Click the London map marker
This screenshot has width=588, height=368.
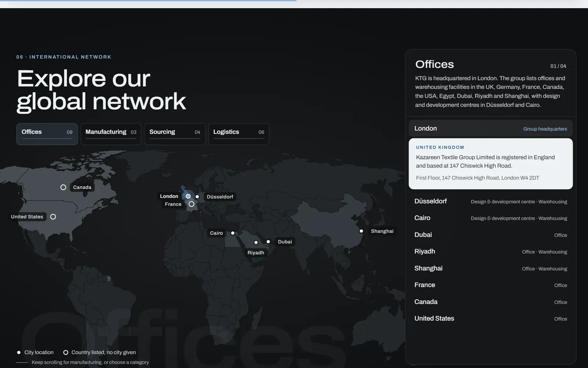click(x=188, y=196)
